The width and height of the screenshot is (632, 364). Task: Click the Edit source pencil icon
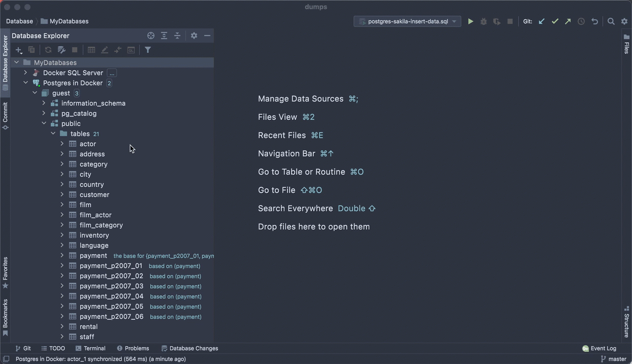point(105,50)
